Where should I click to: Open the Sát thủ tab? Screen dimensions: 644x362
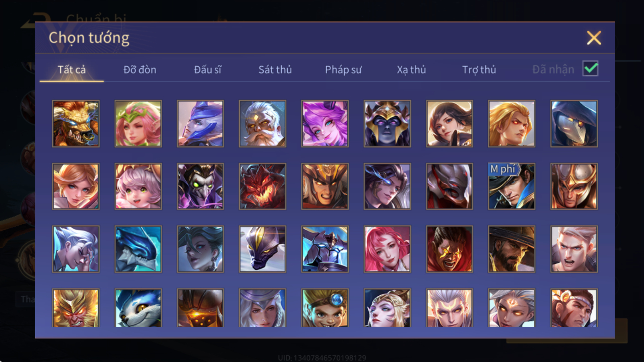(275, 70)
